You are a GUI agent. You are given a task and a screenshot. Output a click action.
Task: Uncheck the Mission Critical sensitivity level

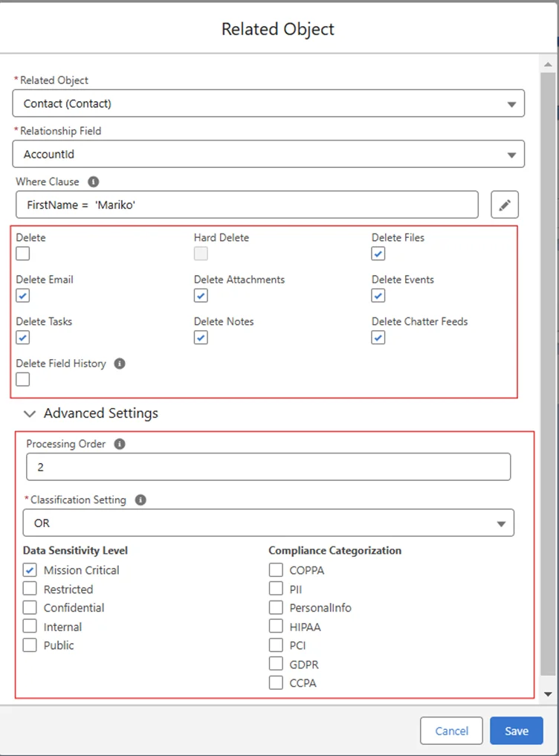click(x=30, y=570)
